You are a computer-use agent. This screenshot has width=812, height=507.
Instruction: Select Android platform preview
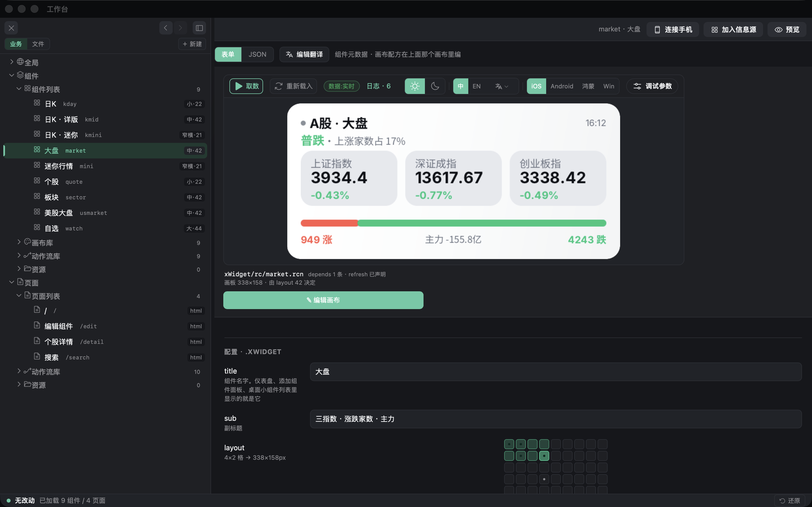(562, 86)
